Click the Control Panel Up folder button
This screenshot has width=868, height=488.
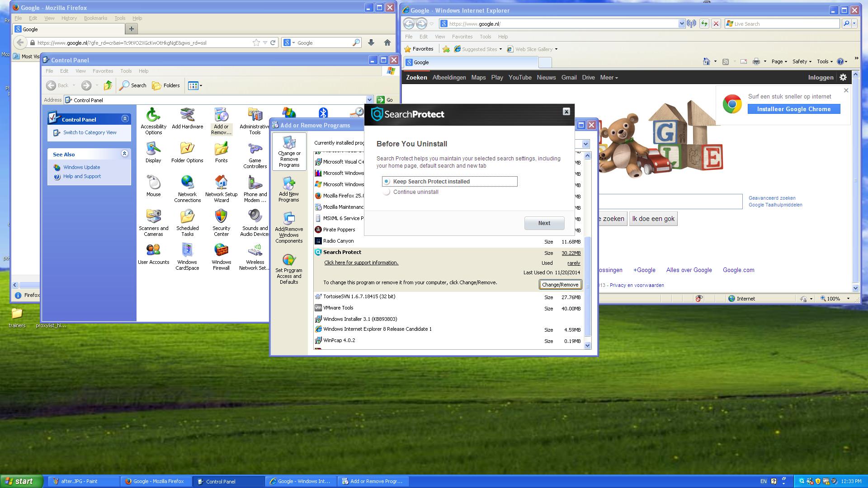click(x=108, y=85)
